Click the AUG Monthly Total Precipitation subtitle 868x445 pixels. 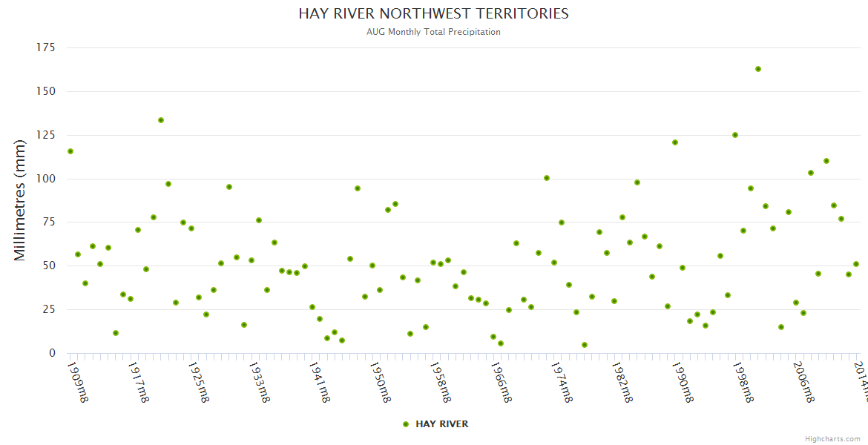tap(433, 32)
